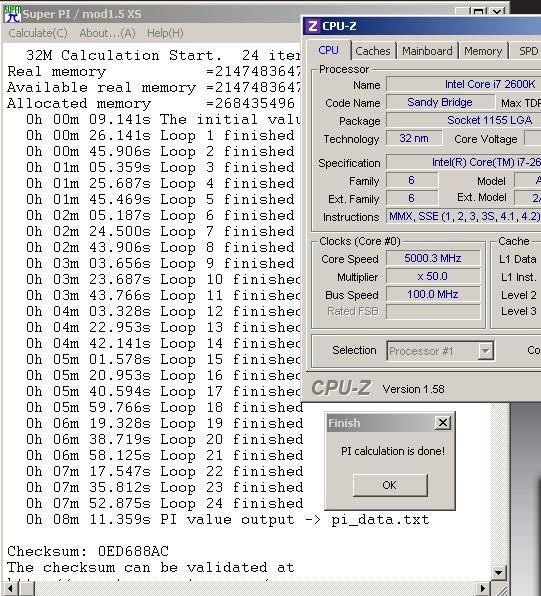Image resolution: width=541 pixels, height=596 pixels.
Task: Click the Super PI / mod1.5 XS title bar
Action: (152, 14)
